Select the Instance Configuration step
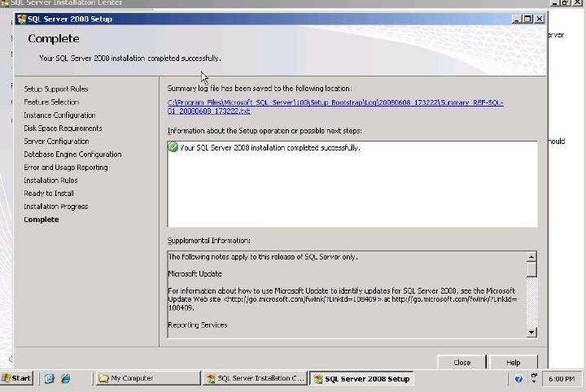 pyautogui.click(x=59, y=115)
